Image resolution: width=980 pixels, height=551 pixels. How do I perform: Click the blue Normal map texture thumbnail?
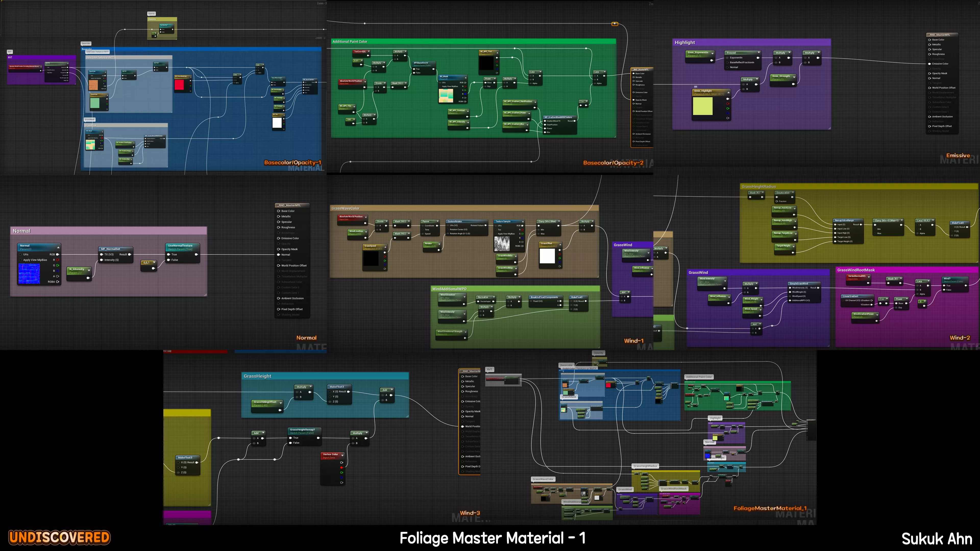29,274
